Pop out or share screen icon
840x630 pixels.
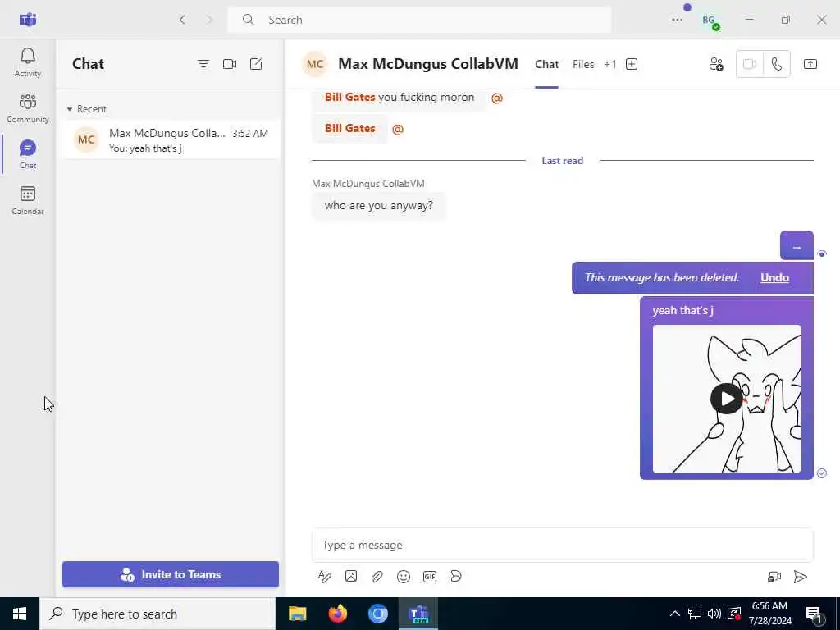[810, 64]
